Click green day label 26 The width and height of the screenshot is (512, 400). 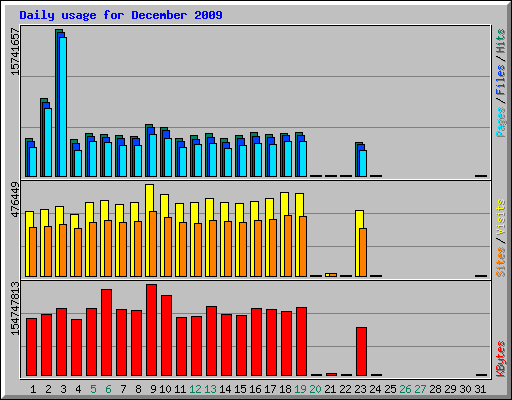(x=405, y=389)
